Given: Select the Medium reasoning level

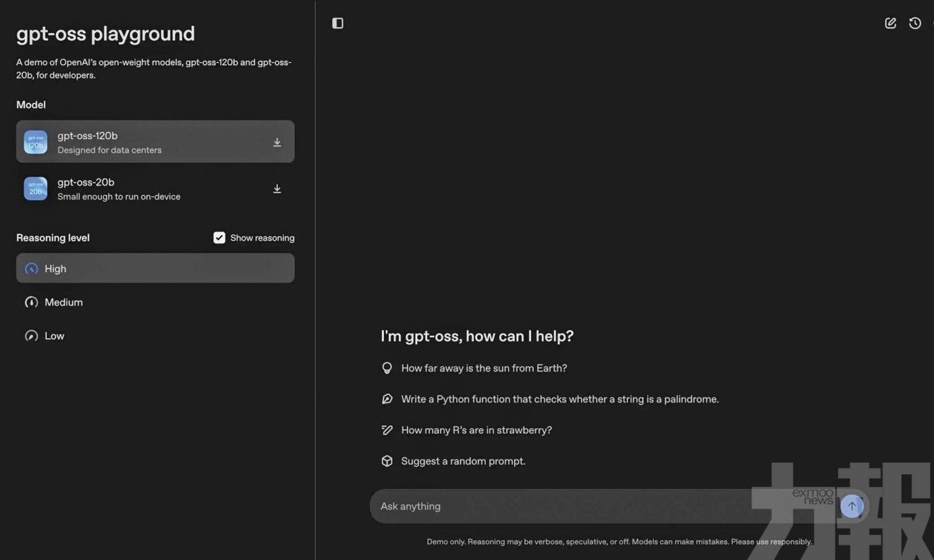Looking at the screenshot, I should (155, 302).
